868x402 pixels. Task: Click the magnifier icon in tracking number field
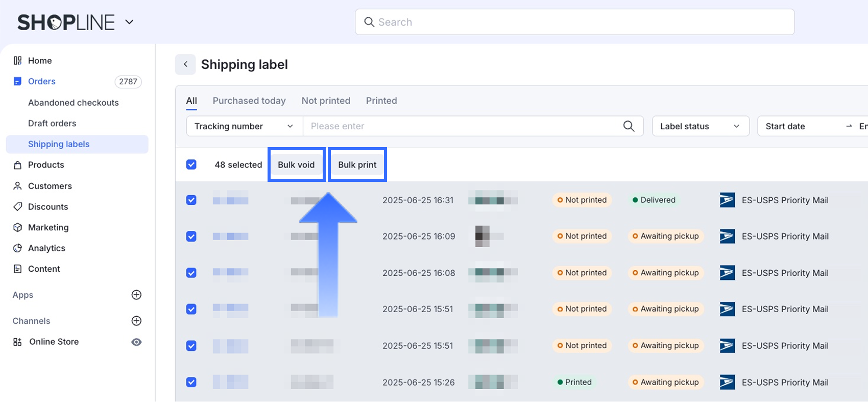[x=629, y=126]
